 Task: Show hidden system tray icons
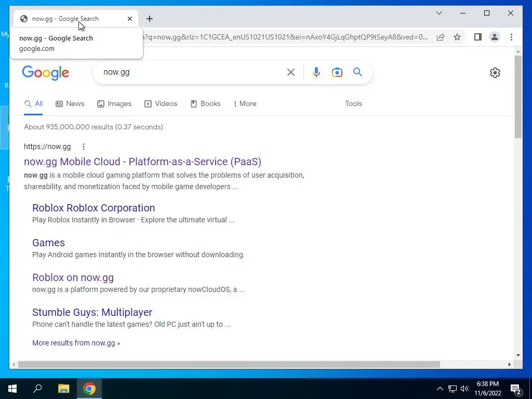coord(440,389)
